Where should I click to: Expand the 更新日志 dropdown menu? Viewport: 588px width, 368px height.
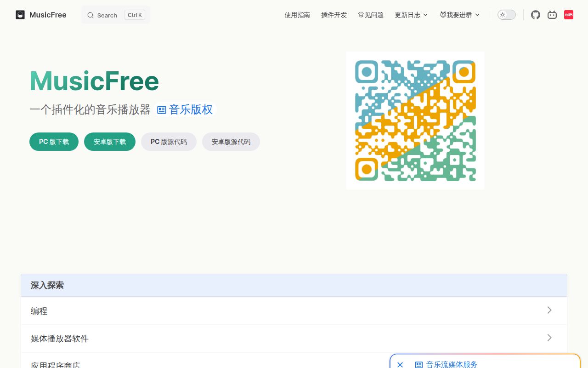tap(411, 15)
